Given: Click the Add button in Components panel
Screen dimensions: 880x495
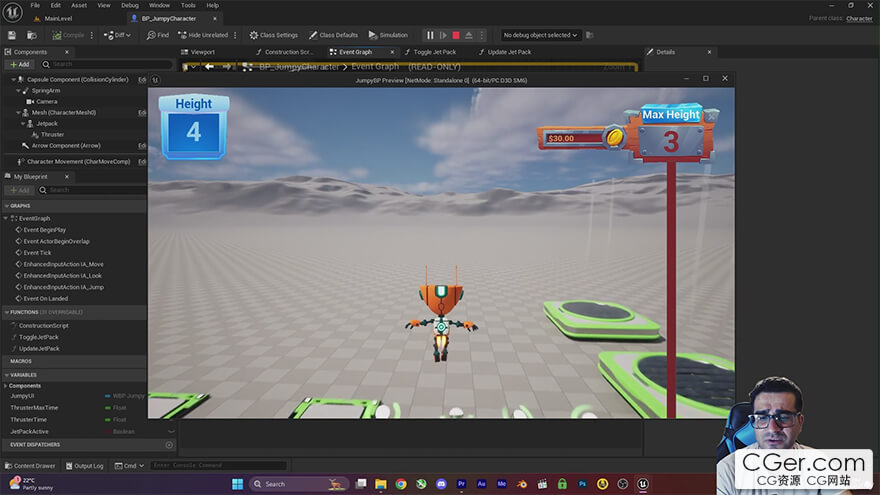Looking at the screenshot, I should pyautogui.click(x=19, y=64).
